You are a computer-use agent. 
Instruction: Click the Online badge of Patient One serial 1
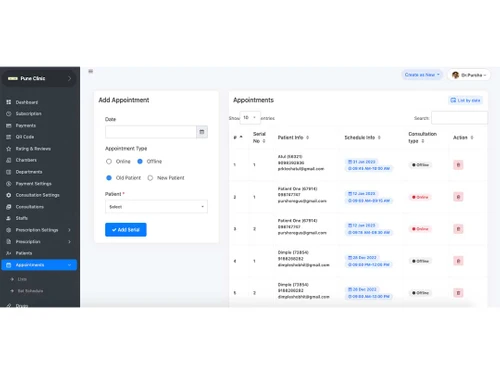point(420,197)
